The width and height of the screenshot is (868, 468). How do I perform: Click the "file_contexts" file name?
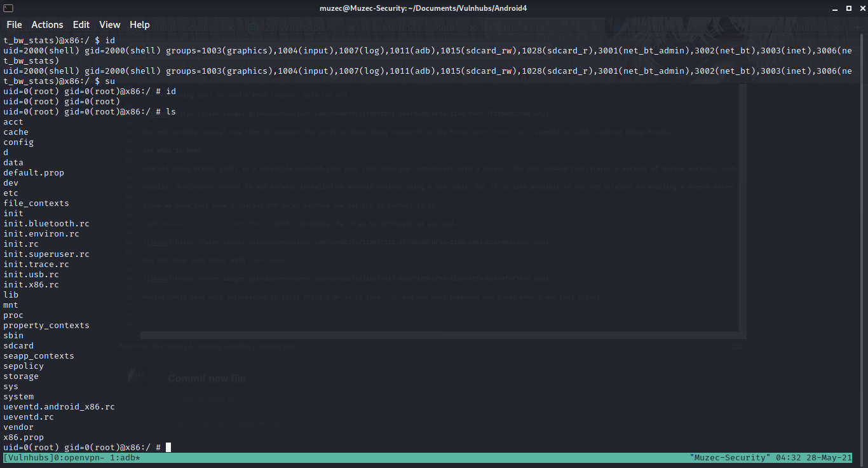(x=36, y=203)
